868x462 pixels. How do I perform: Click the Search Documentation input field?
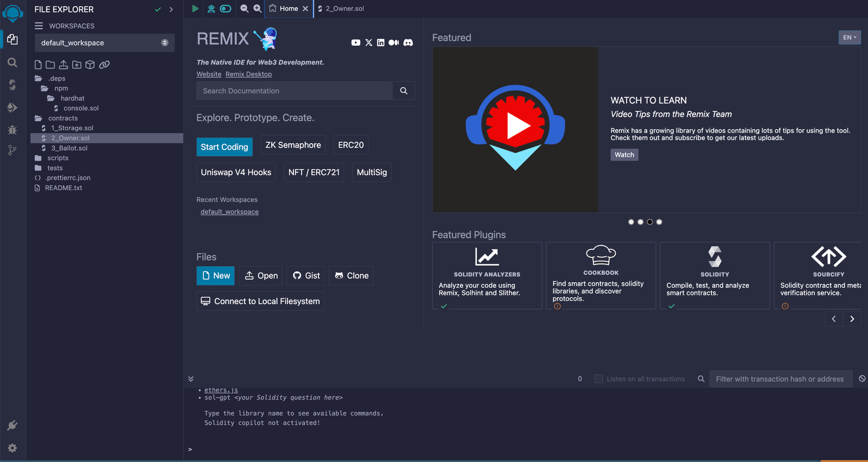click(x=295, y=91)
